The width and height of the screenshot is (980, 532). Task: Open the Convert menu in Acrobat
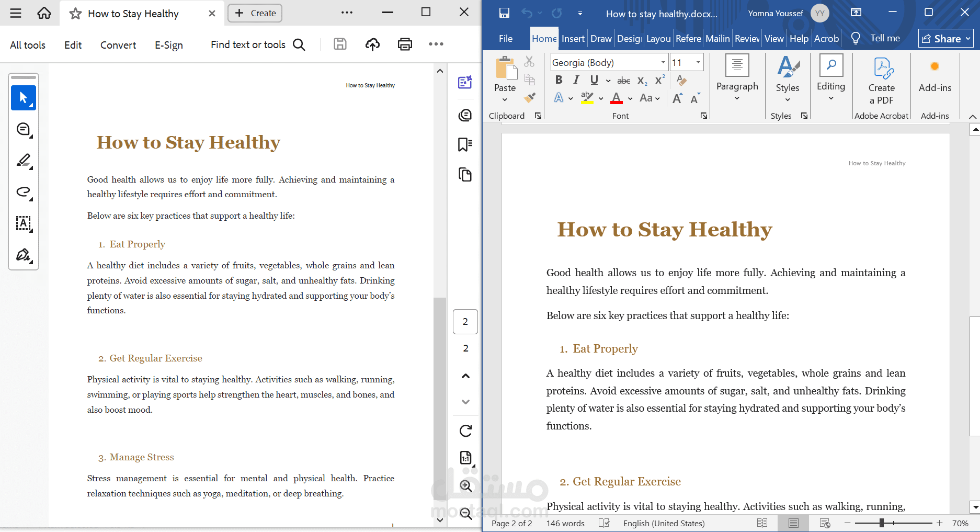click(118, 45)
